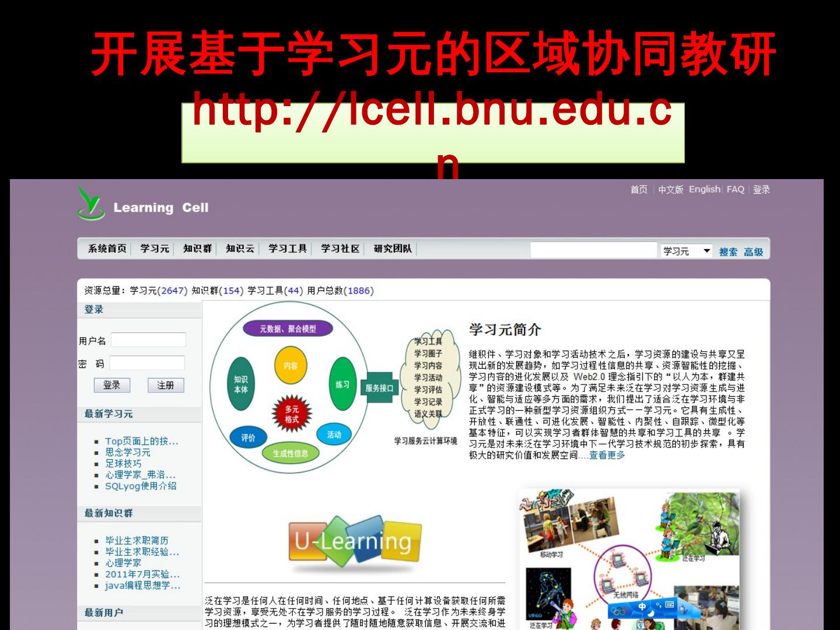Click the 学习元简介 heading

click(x=505, y=330)
